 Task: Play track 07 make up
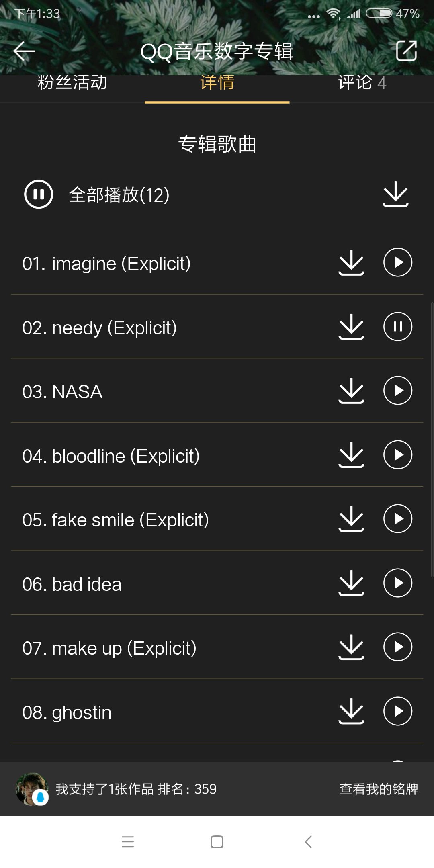point(397,647)
